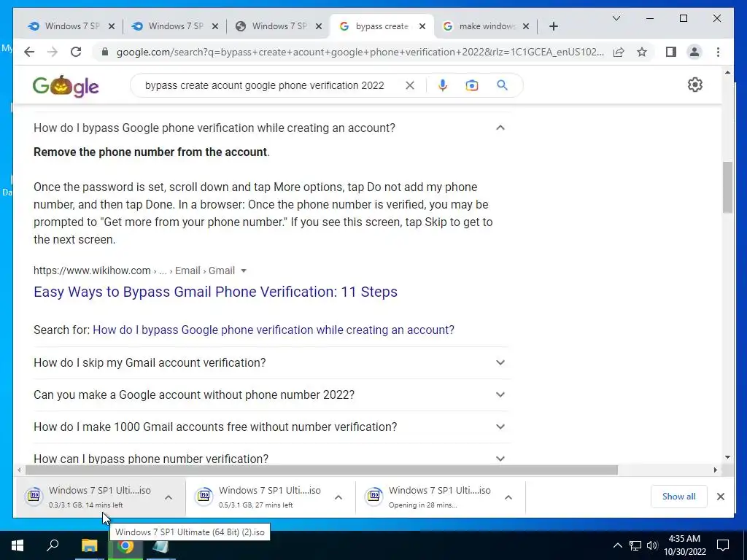747x560 pixels.
Task: Open the Windows Start menu
Action: (18, 545)
